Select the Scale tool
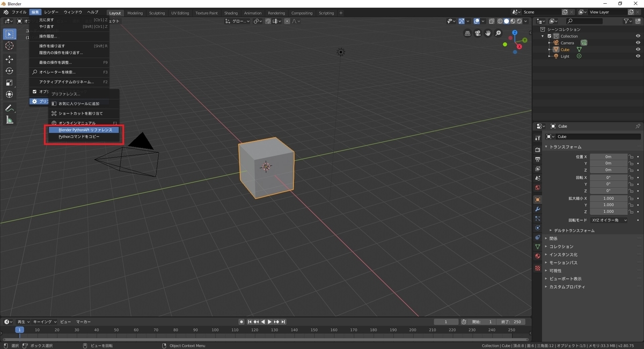 [x=9, y=83]
